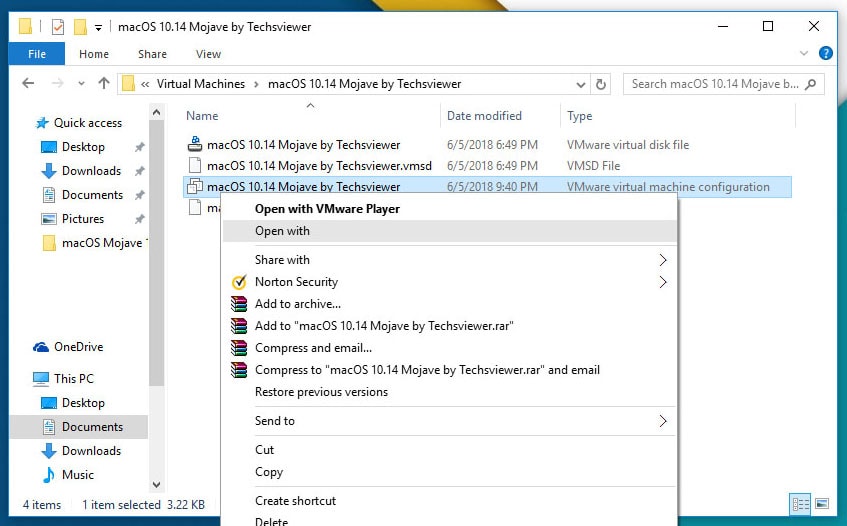Open Music folder in navigation pane
Image resolution: width=847 pixels, height=526 pixels.
click(78, 475)
